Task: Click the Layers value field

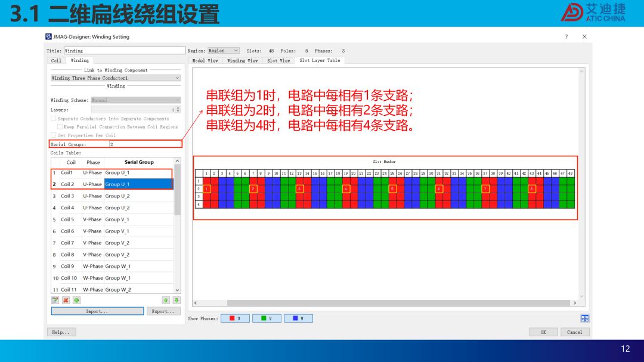Action: click(x=134, y=110)
